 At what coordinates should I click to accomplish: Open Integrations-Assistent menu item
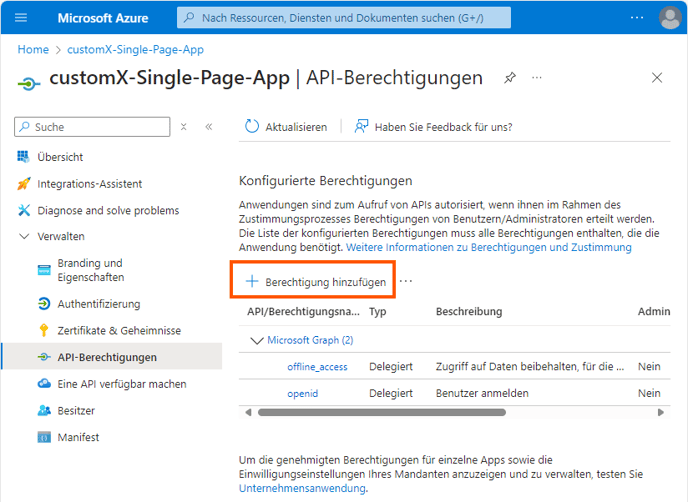click(90, 184)
